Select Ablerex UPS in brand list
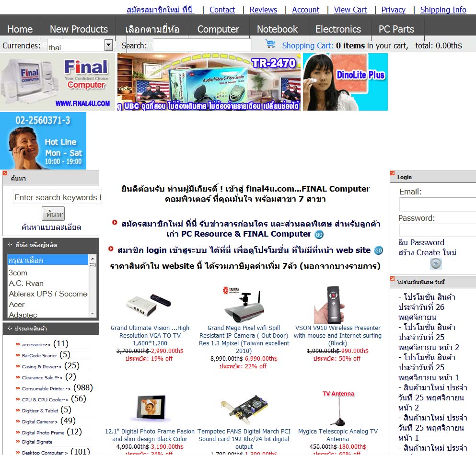Viewport: 476px width, 455px height. pyautogui.click(x=48, y=294)
